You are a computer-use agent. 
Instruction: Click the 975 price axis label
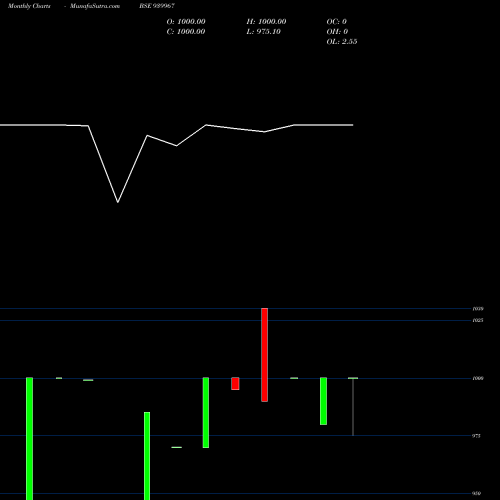click(x=477, y=436)
